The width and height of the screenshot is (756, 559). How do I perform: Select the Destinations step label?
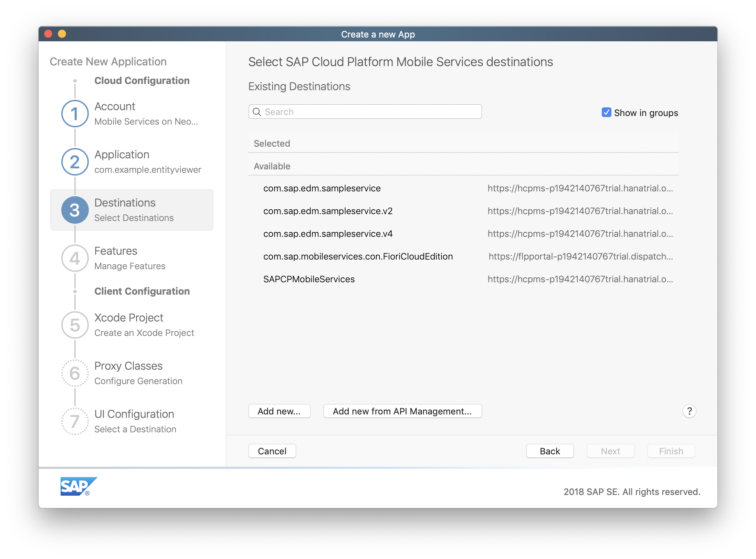(x=125, y=203)
